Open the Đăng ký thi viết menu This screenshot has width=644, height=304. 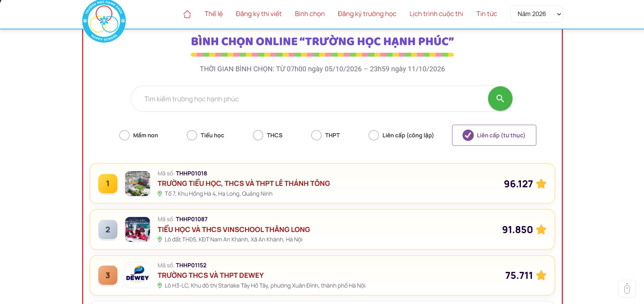(259, 14)
